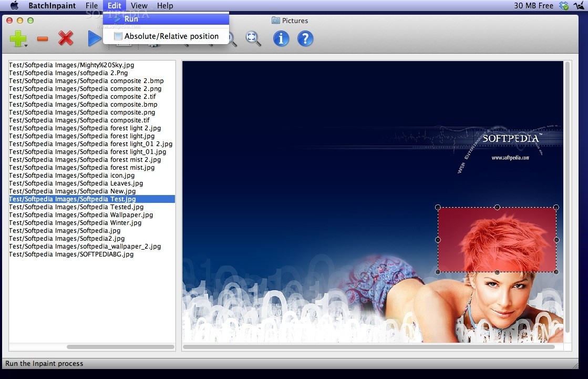Open the File menu

(x=92, y=6)
